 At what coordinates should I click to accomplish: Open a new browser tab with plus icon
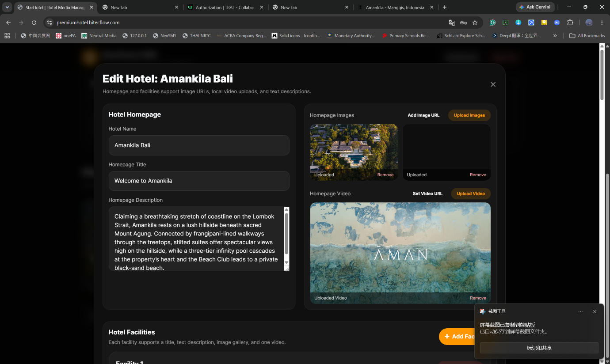pos(445,7)
